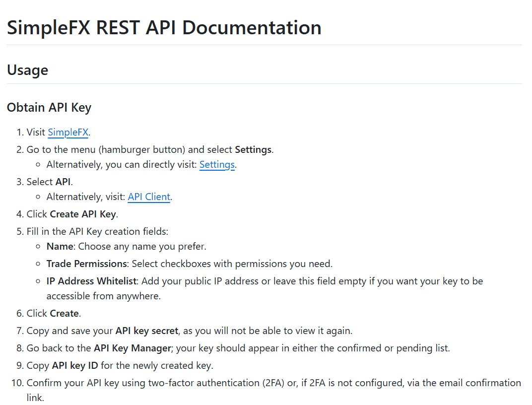Open the blue Settings hyperlink
This screenshot has height=405, width=532.
point(217,165)
